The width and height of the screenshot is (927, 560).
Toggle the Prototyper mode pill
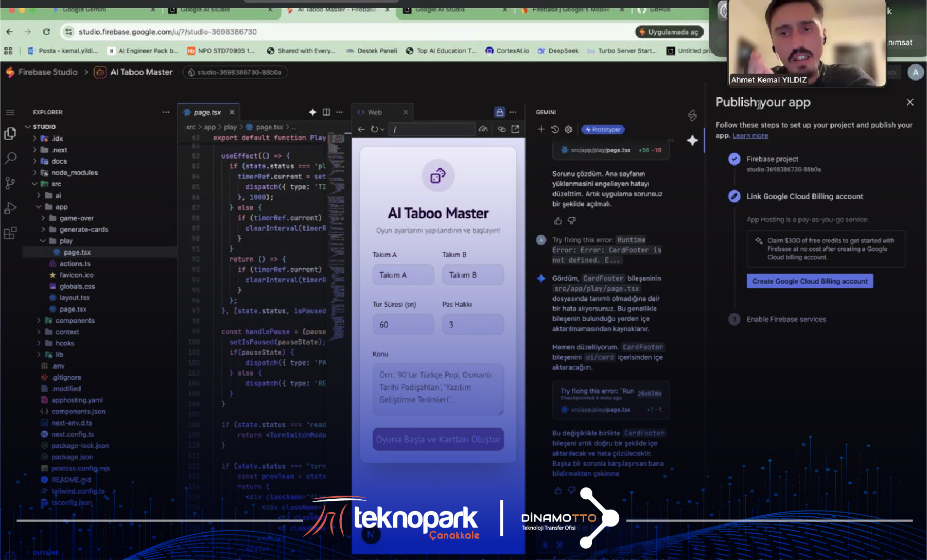(603, 130)
